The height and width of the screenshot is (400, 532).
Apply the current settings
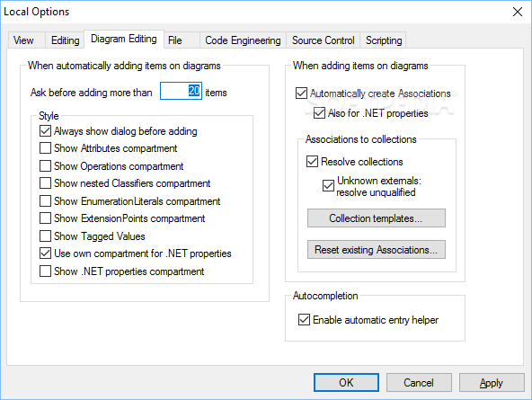click(x=492, y=382)
